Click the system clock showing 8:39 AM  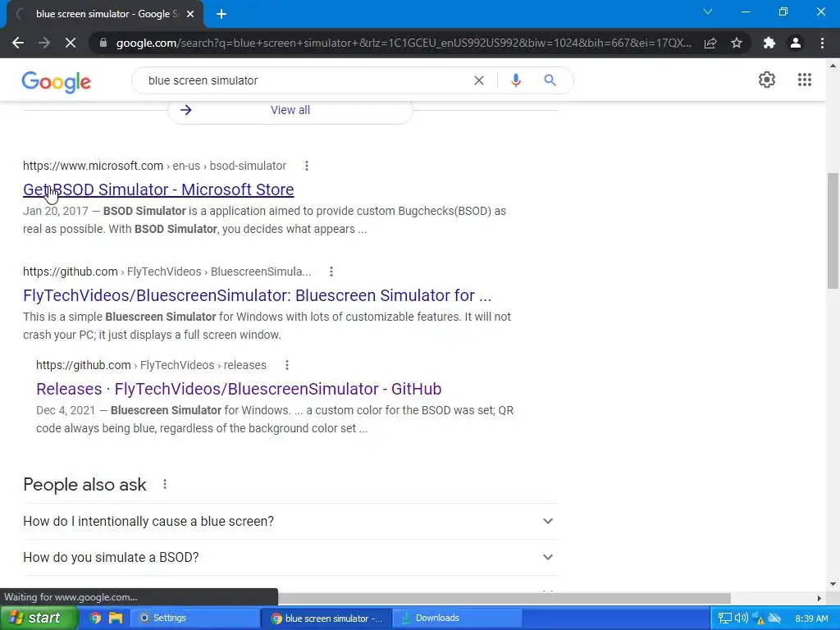coord(811,618)
